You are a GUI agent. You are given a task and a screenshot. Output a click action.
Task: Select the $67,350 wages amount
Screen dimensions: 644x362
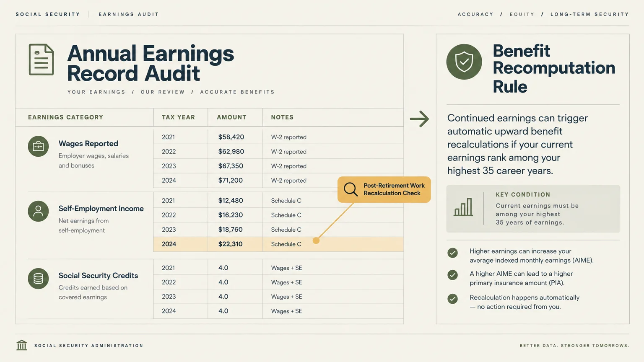tap(231, 166)
